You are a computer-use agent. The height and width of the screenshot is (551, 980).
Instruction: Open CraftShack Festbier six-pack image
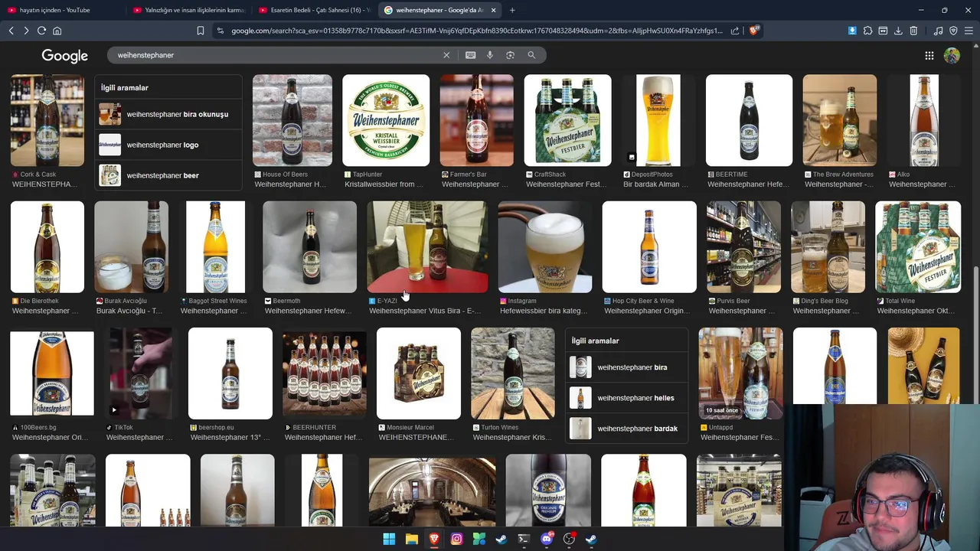click(567, 120)
